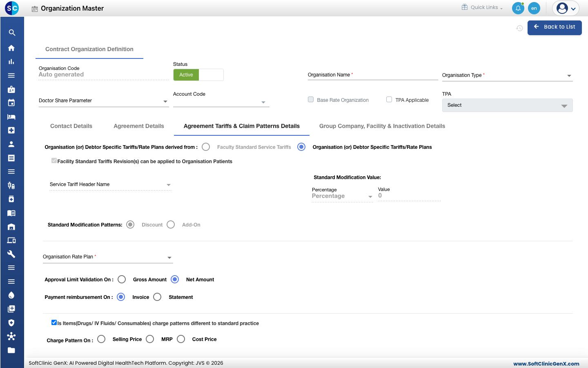The width and height of the screenshot is (588, 368).
Task: Click the Organisation Name input field
Action: [373, 75]
